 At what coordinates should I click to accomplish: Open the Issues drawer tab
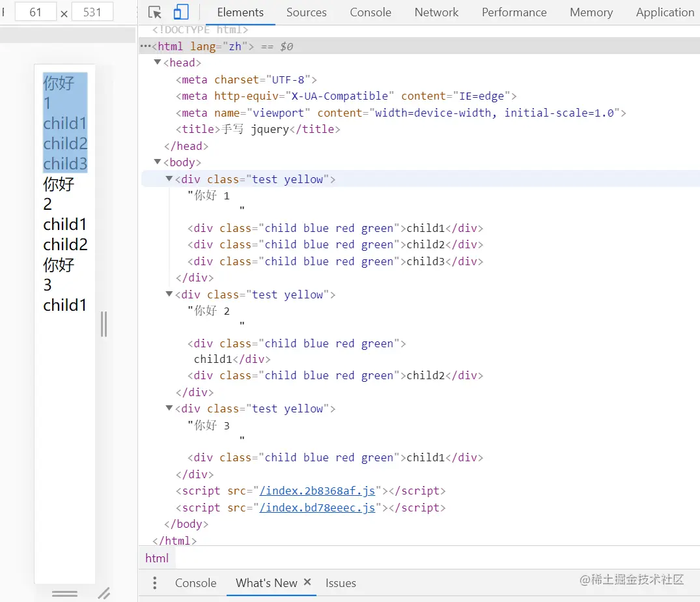pos(341,583)
